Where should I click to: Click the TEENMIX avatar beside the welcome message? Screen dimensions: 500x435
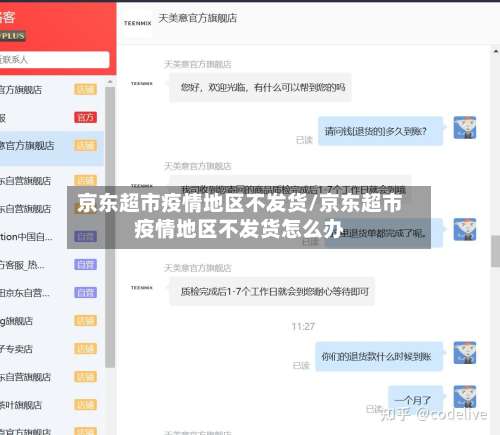coord(142,83)
